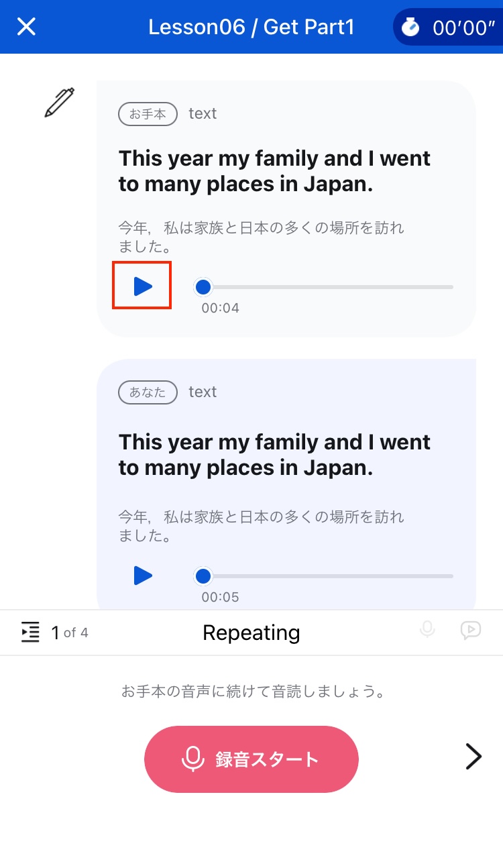Viewport: 503px width, 868px height.
Task: Click the あなた badge pill
Action: pos(148,392)
